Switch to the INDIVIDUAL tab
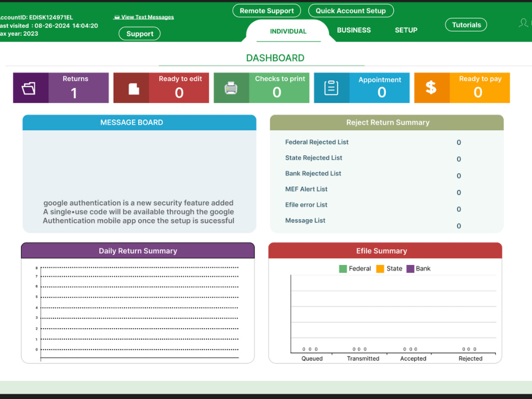532x399 pixels. pyautogui.click(x=288, y=31)
